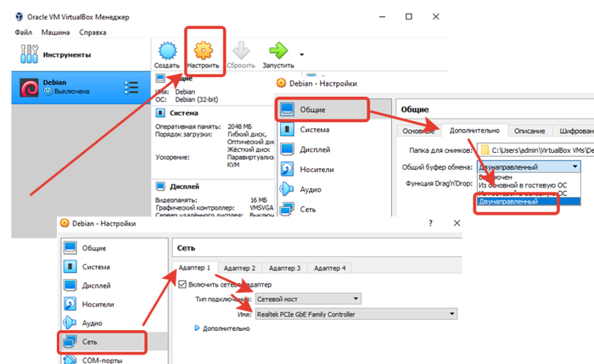The height and width of the screenshot is (364, 594).
Task: Open the Общий буфер обмена dropdown
Action: pyautogui.click(x=529, y=166)
